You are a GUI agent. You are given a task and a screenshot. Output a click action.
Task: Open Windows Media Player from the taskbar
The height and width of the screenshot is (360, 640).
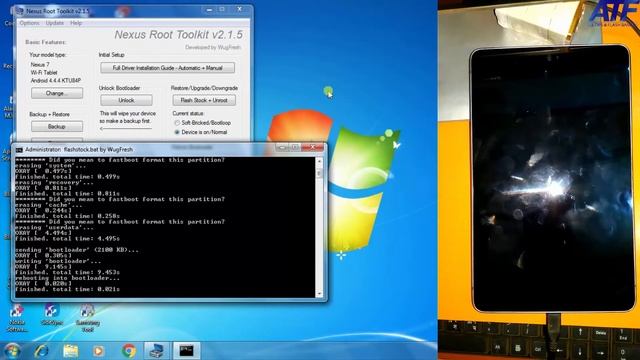tap(98, 351)
